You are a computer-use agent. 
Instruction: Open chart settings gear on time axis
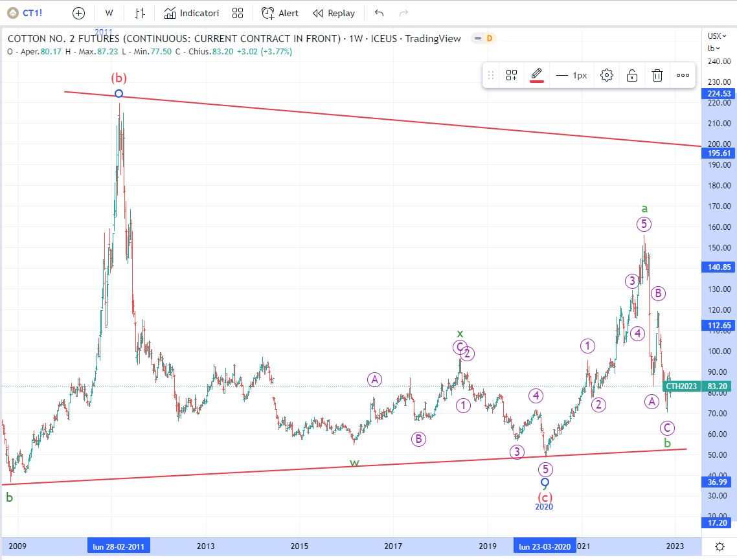click(x=719, y=546)
